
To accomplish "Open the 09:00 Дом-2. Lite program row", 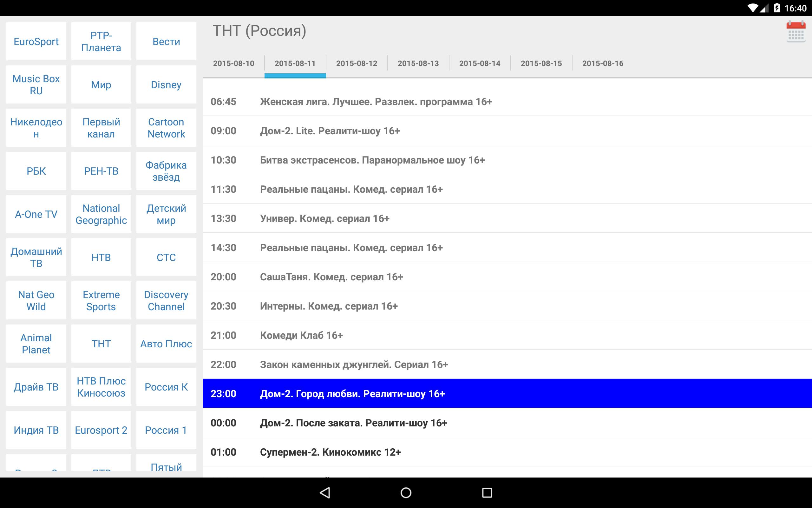I will [x=507, y=131].
